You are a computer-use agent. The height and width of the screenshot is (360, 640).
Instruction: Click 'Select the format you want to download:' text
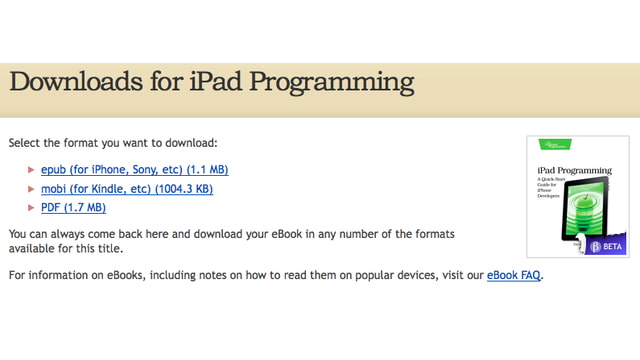[x=113, y=143]
